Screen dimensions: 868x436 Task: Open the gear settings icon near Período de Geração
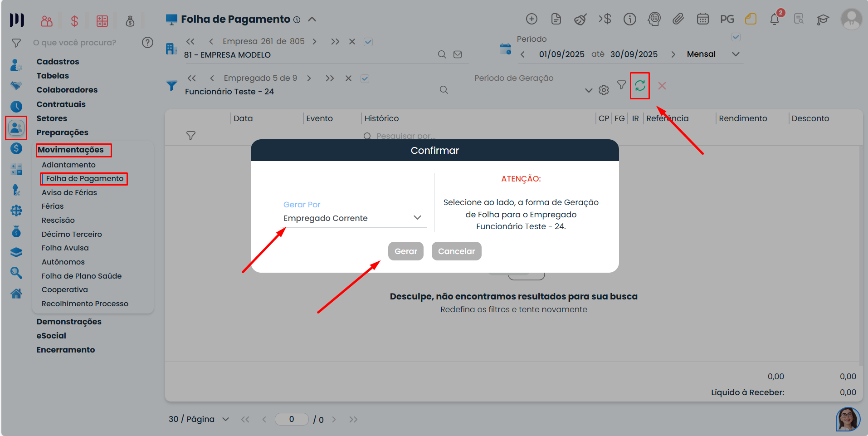604,90
